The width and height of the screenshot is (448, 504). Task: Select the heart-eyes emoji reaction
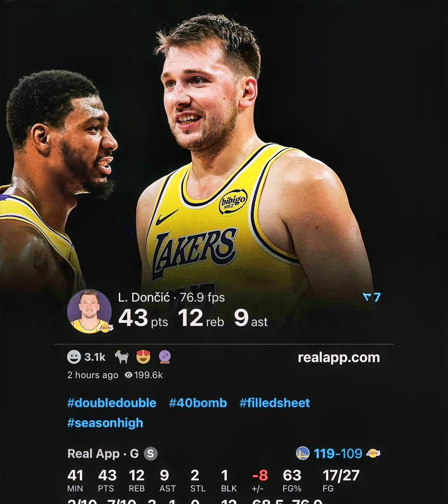pyautogui.click(x=143, y=357)
